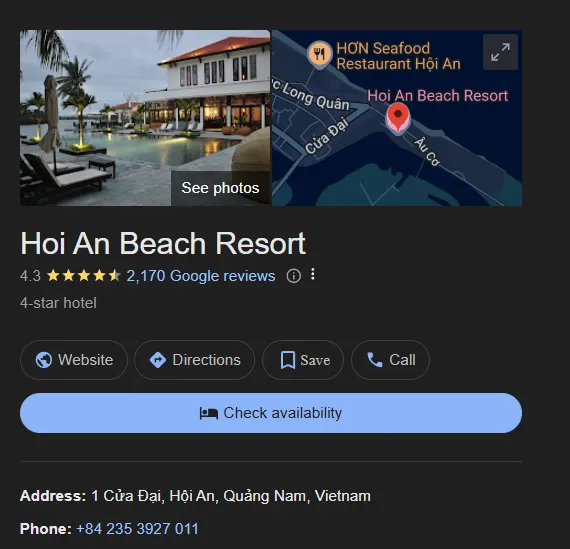Open the 2,170 Google reviews link
This screenshot has width=570, height=549.
[x=201, y=276]
